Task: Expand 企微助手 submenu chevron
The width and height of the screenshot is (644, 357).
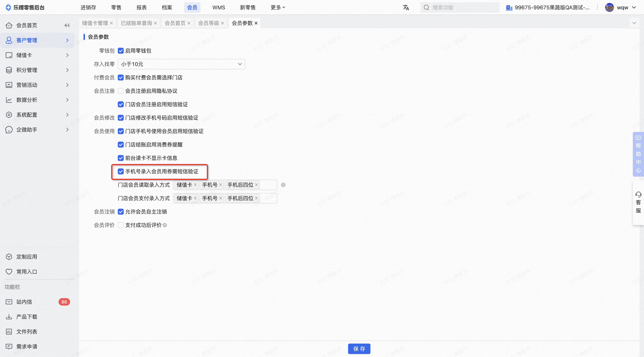Action: [x=67, y=130]
